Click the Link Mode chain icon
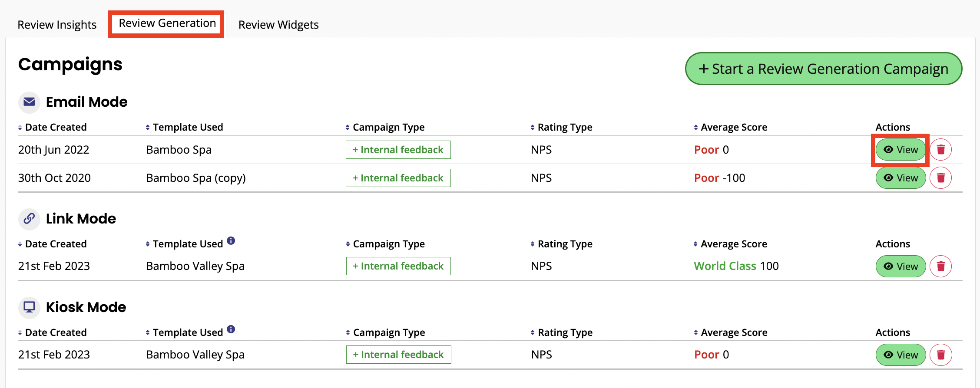The width and height of the screenshot is (980, 388). pyautogui.click(x=29, y=218)
